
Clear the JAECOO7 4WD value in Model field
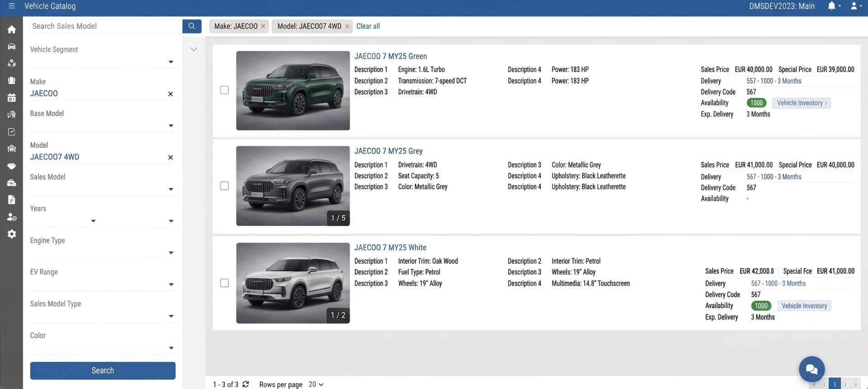(170, 157)
